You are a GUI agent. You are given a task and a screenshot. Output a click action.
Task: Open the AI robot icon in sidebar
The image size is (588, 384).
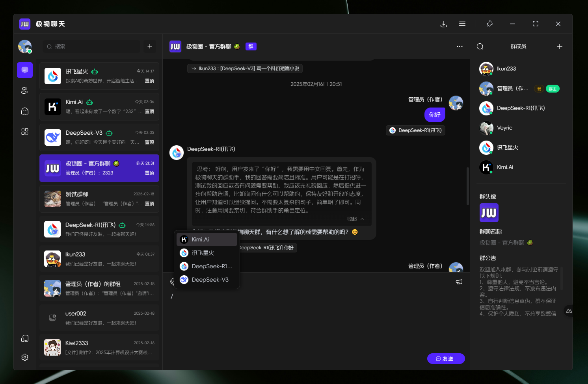pos(25,111)
